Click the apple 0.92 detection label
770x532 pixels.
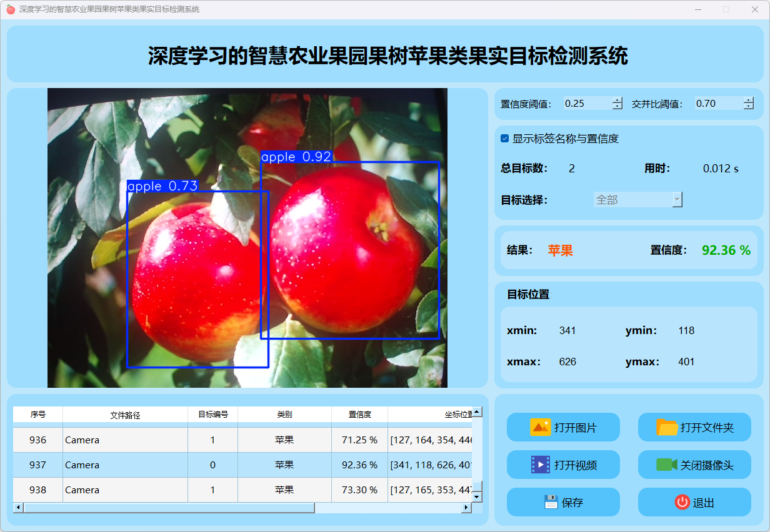296,157
